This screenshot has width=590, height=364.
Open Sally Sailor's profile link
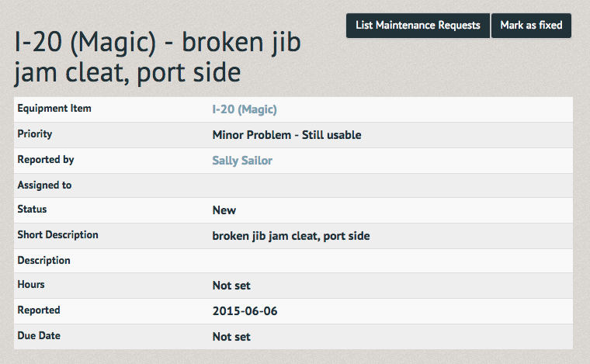pos(242,161)
